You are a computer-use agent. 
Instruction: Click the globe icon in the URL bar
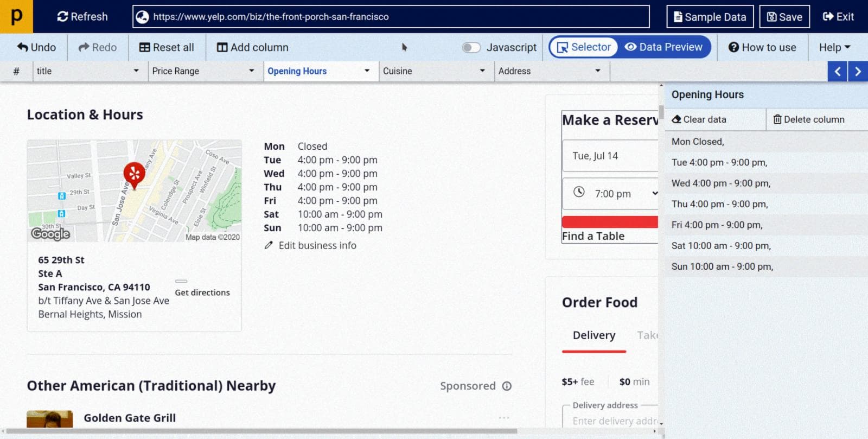(142, 17)
